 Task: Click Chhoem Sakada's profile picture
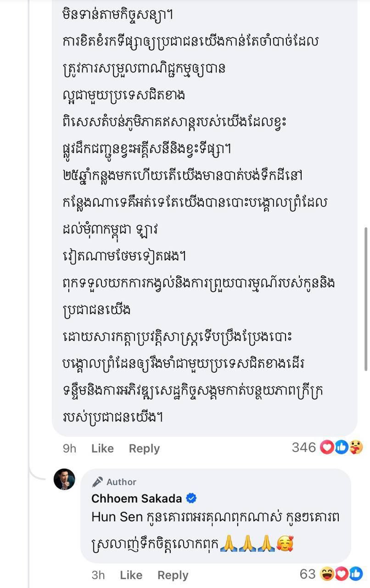click(64, 480)
